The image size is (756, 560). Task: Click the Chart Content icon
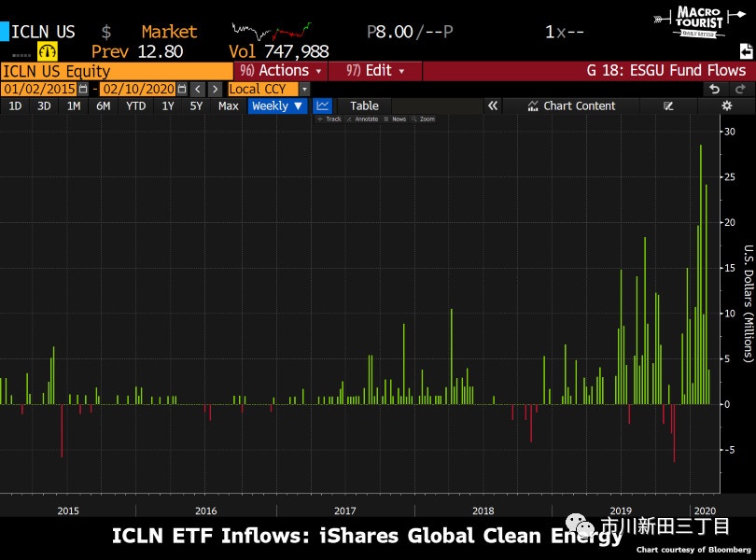coord(532,106)
